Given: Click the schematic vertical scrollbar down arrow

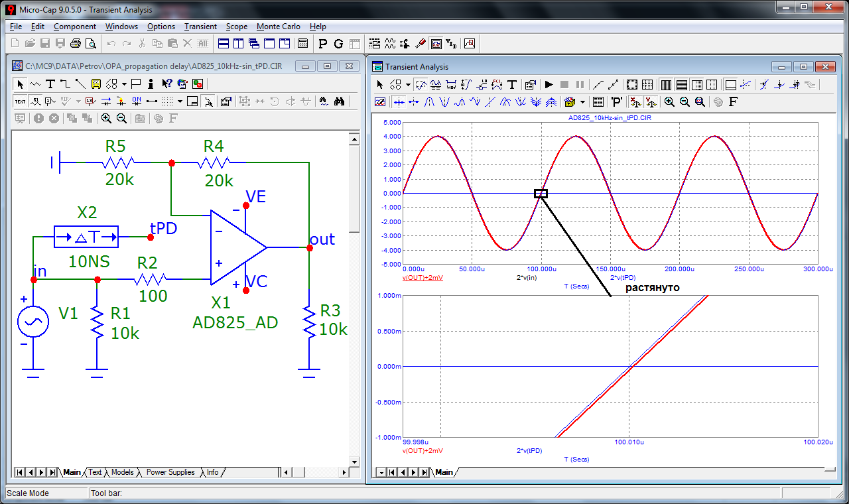Looking at the screenshot, I should point(354,462).
